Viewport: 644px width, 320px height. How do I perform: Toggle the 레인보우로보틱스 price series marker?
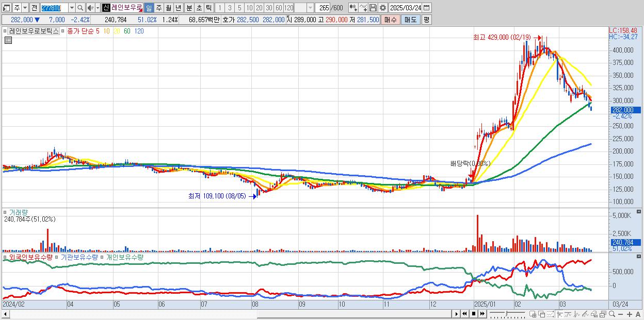coord(5,31)
